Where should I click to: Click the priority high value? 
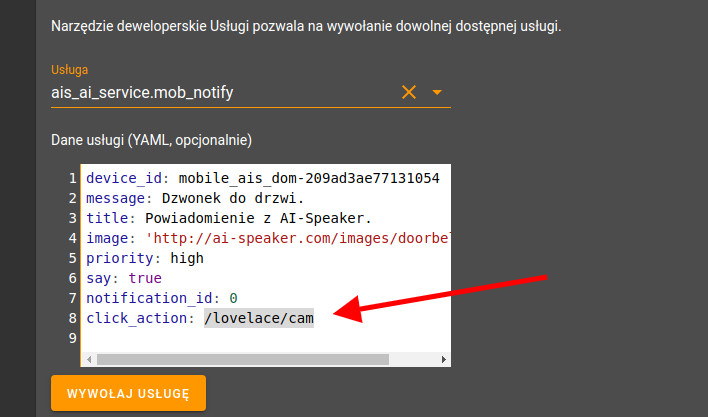tap(187, 258)
